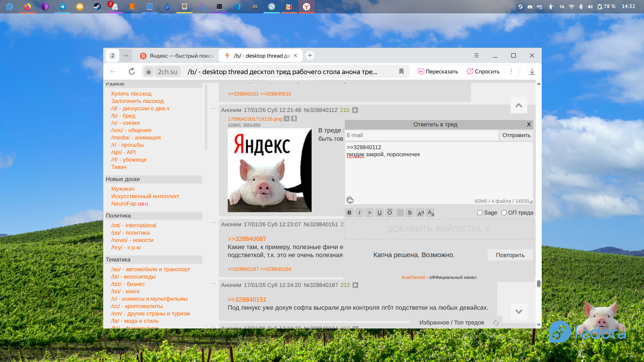Open the browser hamburger menu
Viewport: 644px width, 362px height.
(476, 55)
